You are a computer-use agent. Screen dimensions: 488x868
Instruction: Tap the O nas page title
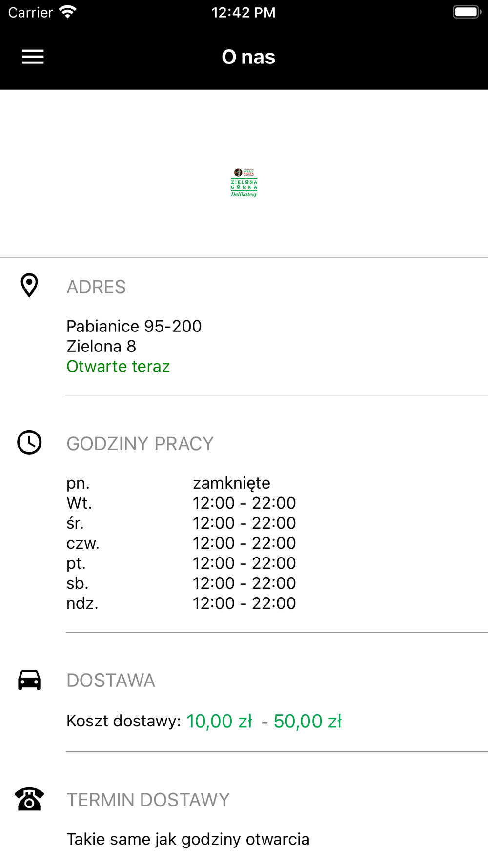coord(248,57)
